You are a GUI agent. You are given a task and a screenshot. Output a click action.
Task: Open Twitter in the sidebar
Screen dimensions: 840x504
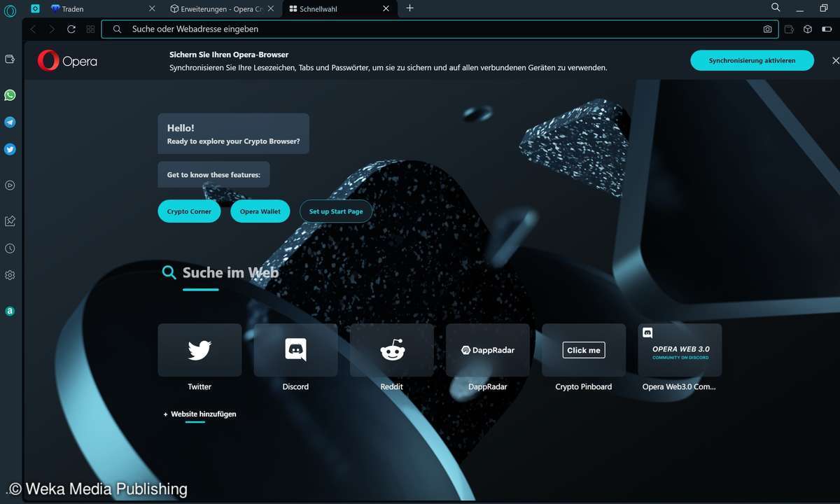click(10, 149)
